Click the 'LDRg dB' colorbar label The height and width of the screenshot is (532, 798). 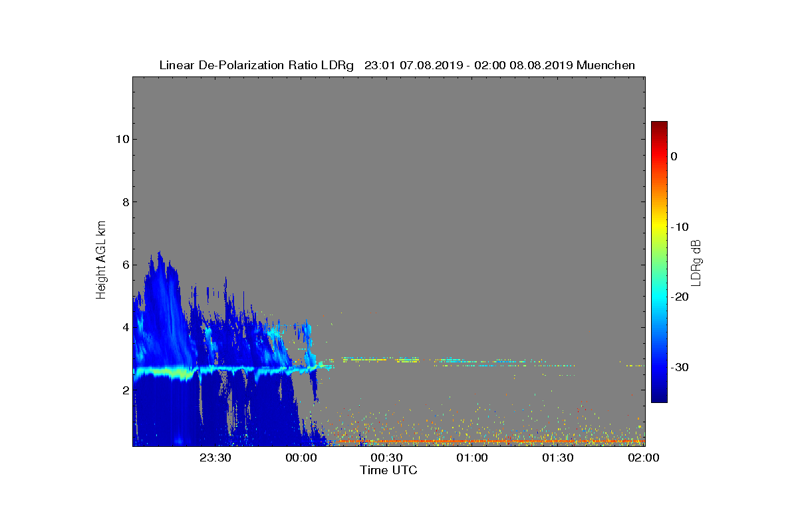696,262
